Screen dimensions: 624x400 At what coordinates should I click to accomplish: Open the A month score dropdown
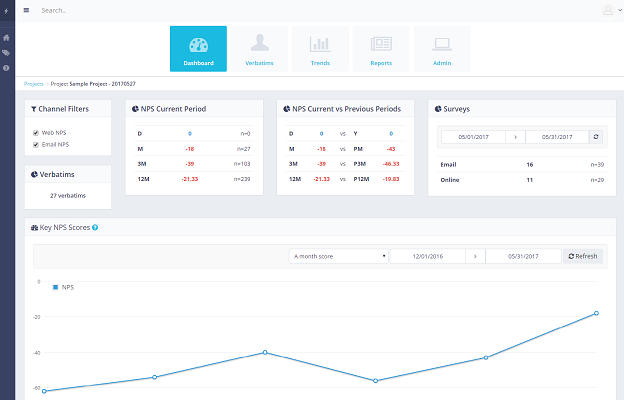click(339, 256)
